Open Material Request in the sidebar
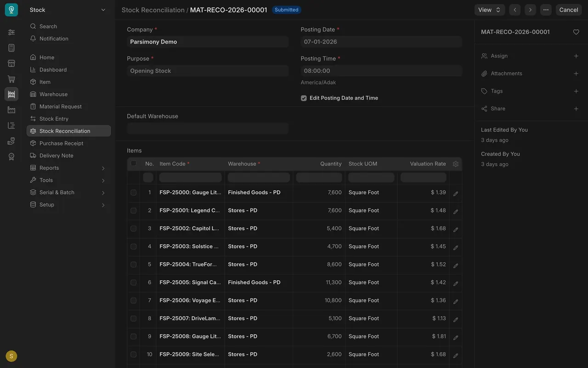This screenshot has width=588, height=368. pos(69,107)
